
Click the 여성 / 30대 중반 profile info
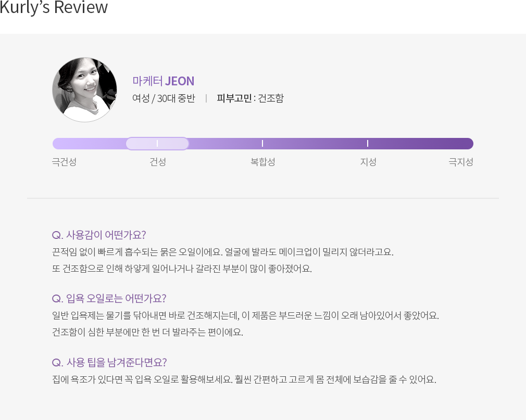pyautogui.click(x=164, y=98)
